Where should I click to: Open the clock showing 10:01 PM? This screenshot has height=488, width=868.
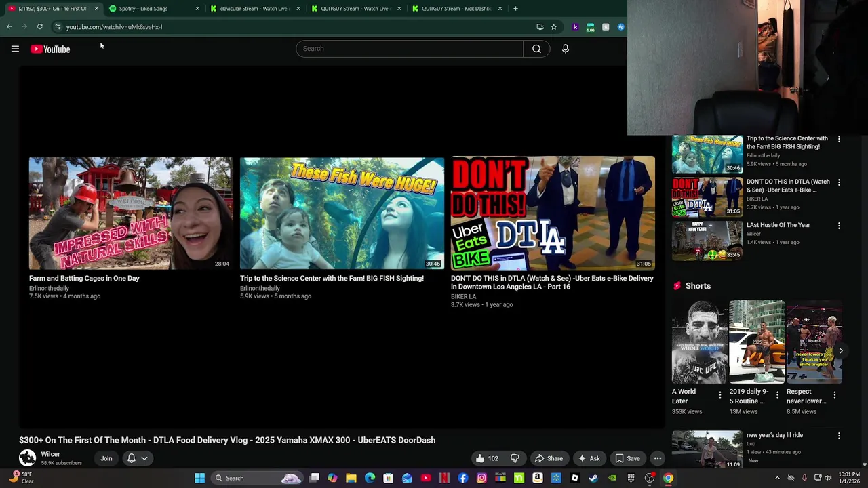pos(849,478)
